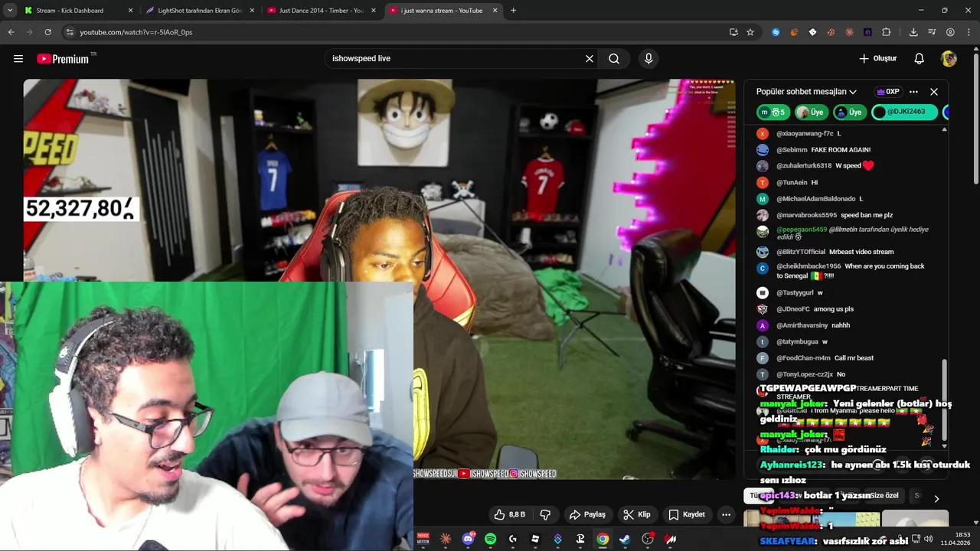The height and width of the screenshot is (551, 980).
Task: View site info icon in address bar
Action: click(x=69, y=32)
